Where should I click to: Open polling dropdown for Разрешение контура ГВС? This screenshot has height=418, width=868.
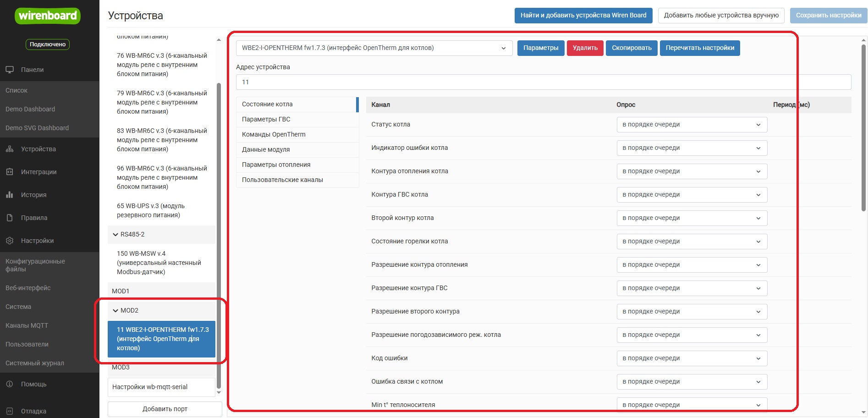[x=692, y=288]
